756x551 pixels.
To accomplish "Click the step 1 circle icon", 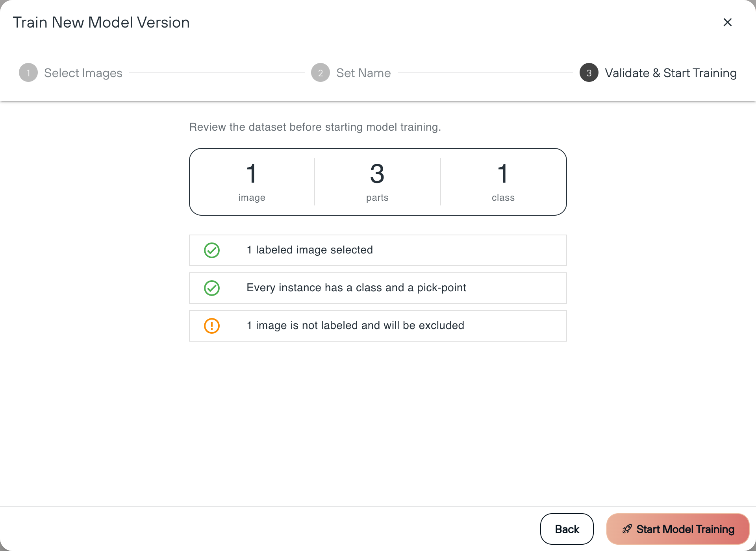I will point(28,73).
